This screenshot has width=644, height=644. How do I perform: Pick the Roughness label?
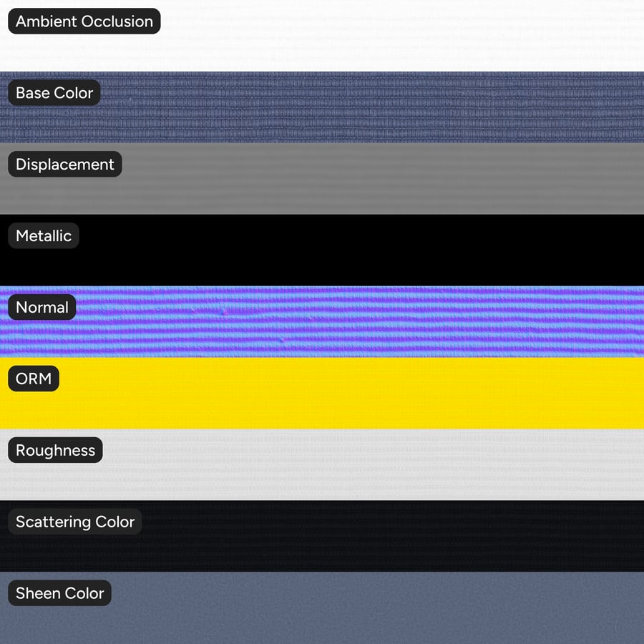pyautogui.click(x=55, y=450)
